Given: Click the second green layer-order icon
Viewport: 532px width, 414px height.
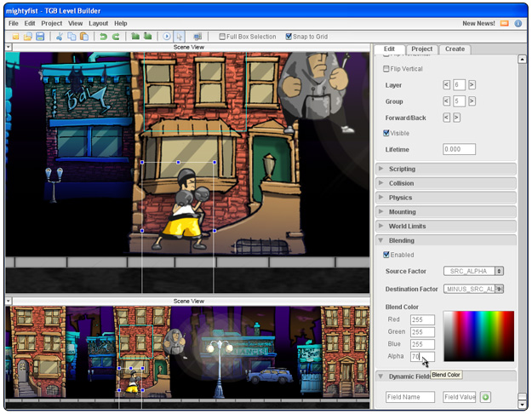Looking at the screenshot, I should (x=147, y=36).
